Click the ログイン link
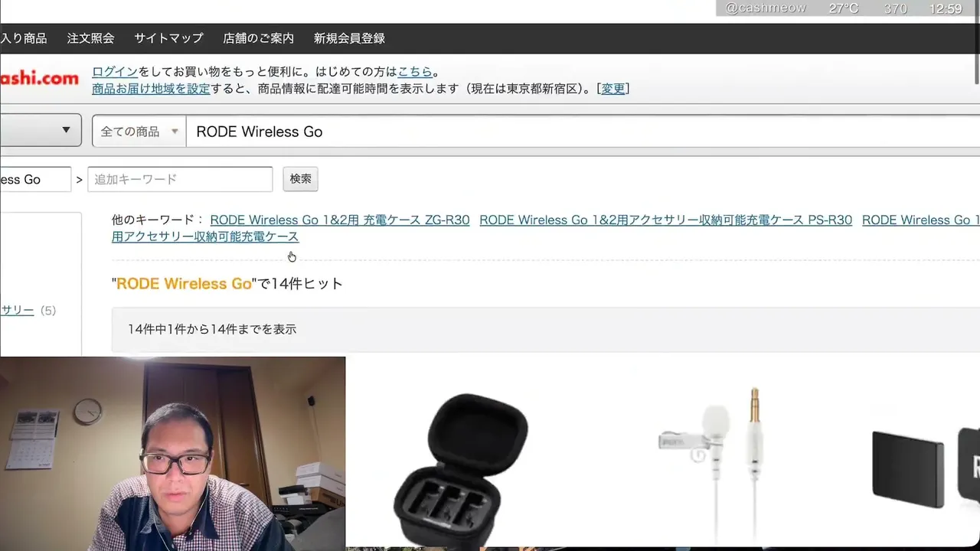The height and width of the screenshot is (551, 980). pos(115,72)
